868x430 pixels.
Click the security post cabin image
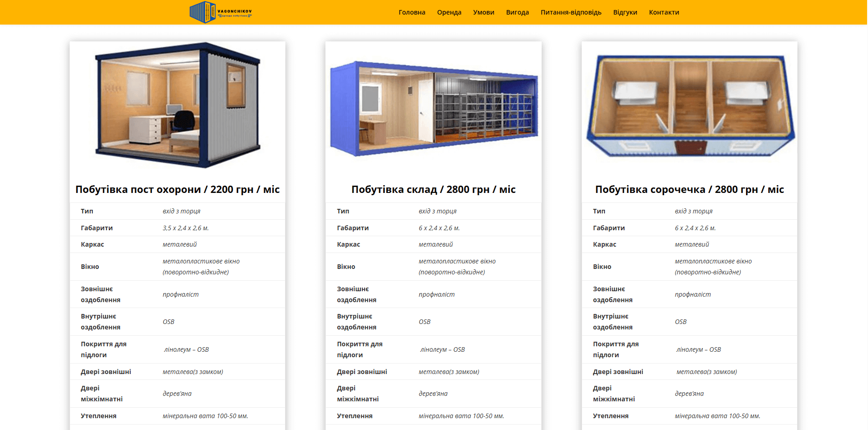(x=178, y=106)
